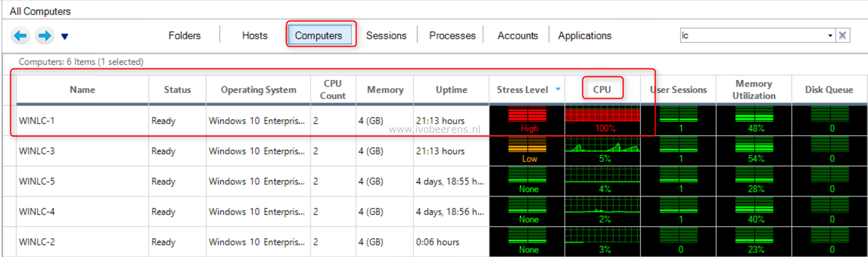Viewport: 868px width, 257px height.
Task: Sort by Operating System column
Action: coord(258,90)
